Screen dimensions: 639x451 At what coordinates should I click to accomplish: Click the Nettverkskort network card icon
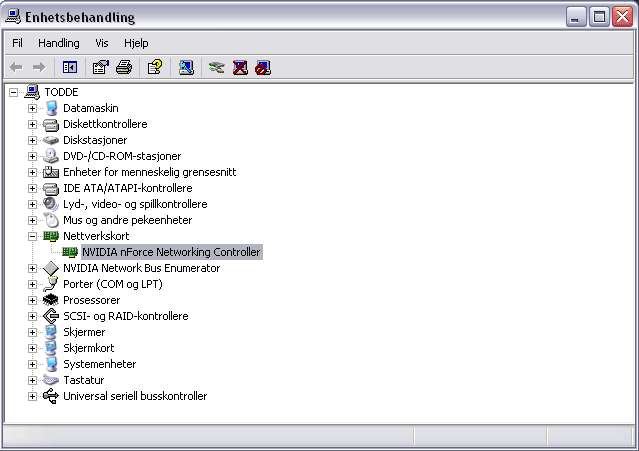click(51, 236)
